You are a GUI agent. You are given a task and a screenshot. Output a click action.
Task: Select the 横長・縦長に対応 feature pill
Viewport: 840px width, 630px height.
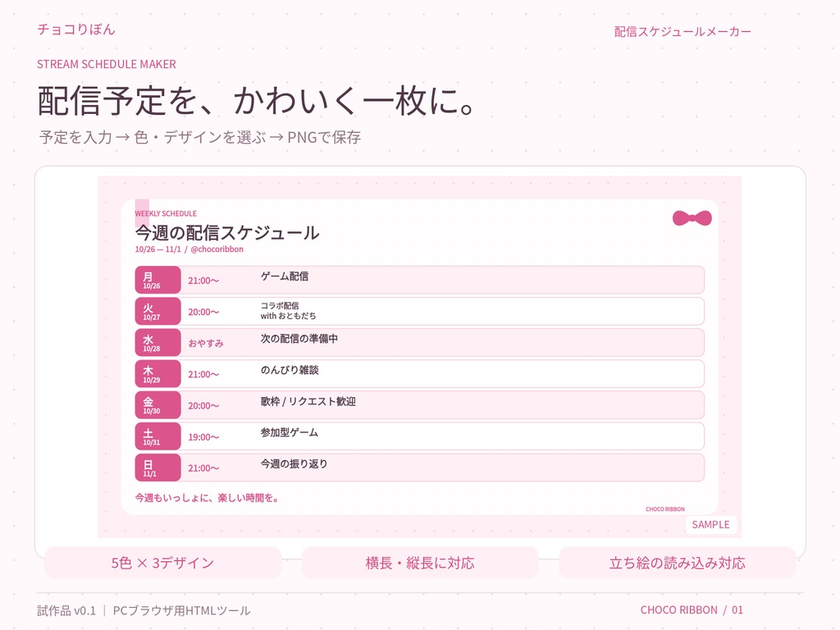point(420,563)
